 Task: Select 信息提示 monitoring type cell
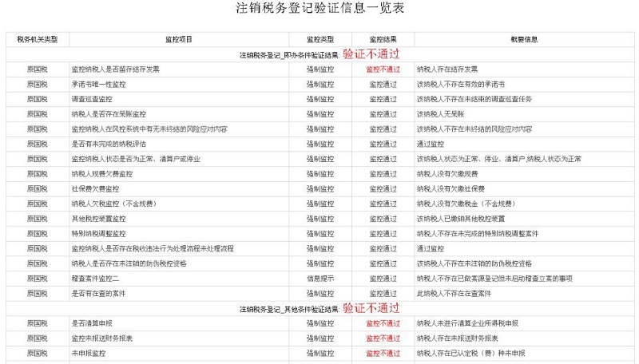(x=320, y=279)
